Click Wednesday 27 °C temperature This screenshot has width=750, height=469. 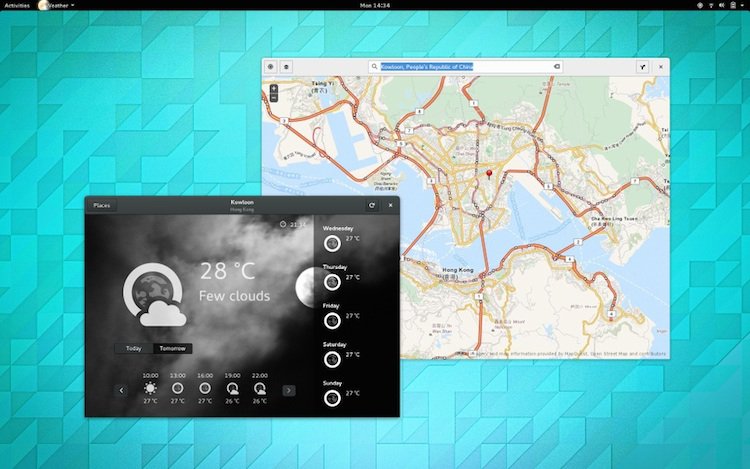point(353,238)
